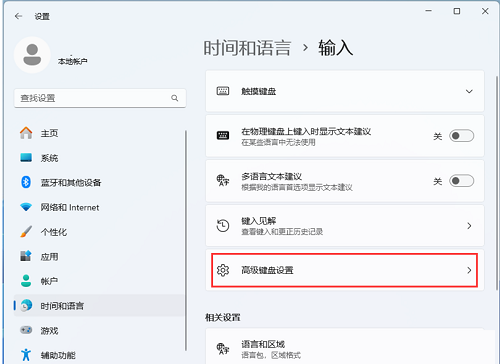The width and height of the screenshot is (500, 364).
Task: Click the 相关设置 heading
Action: pos(223,317)
